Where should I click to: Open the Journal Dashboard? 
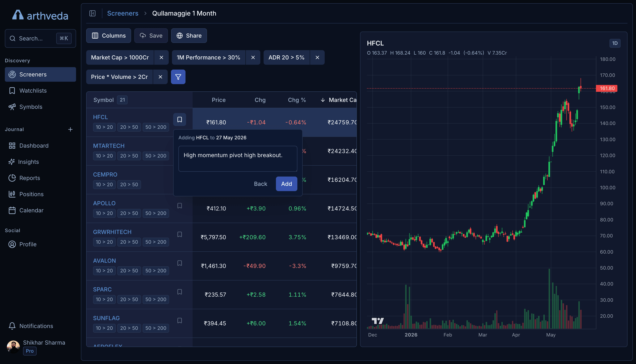[40, 146]
